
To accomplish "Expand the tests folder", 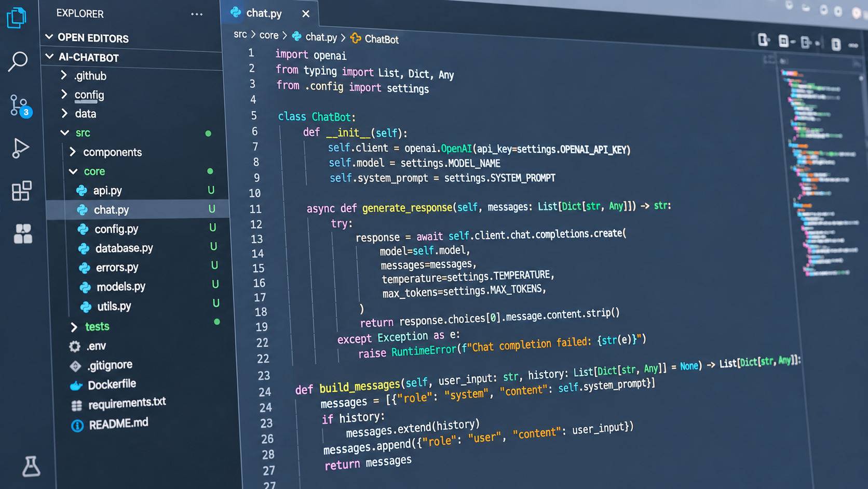I will (74, 327).
